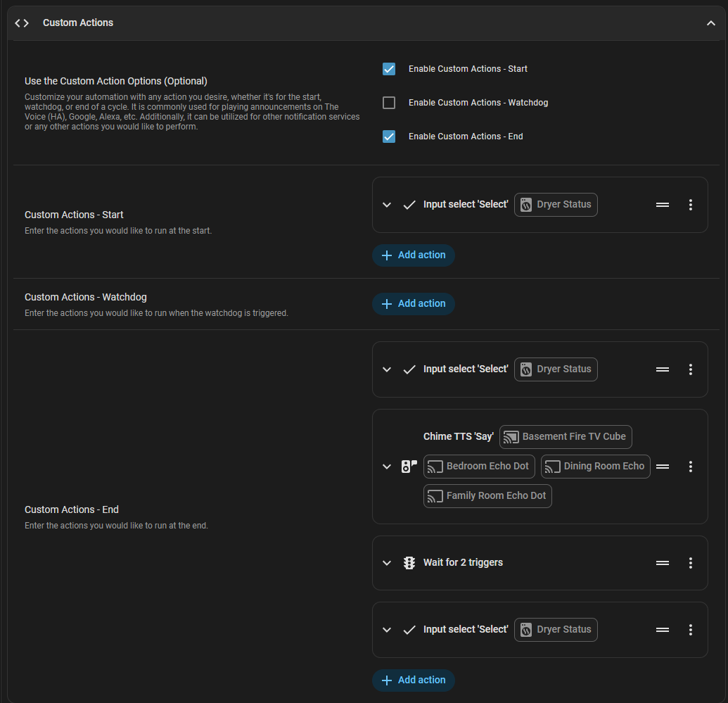Open three-dot menu for Start Input select action
Image resolution: width=728 pixels, height=703 pixels.
[x=690, y=205]
